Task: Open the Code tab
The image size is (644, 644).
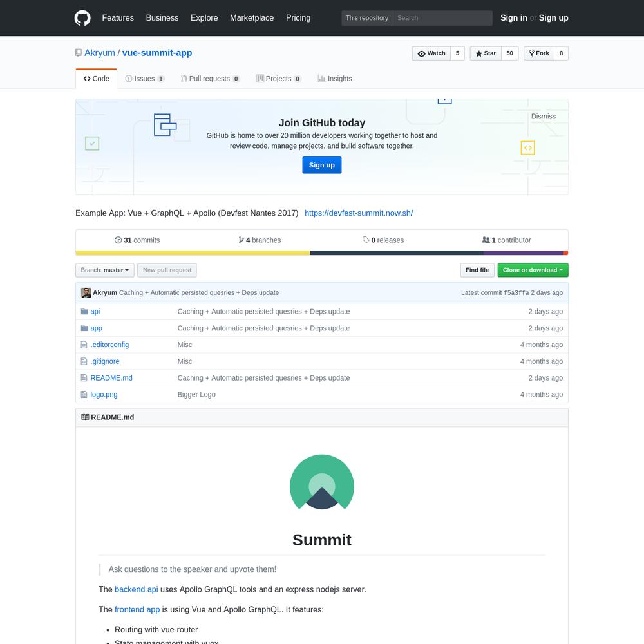Action: click(96, 79)
